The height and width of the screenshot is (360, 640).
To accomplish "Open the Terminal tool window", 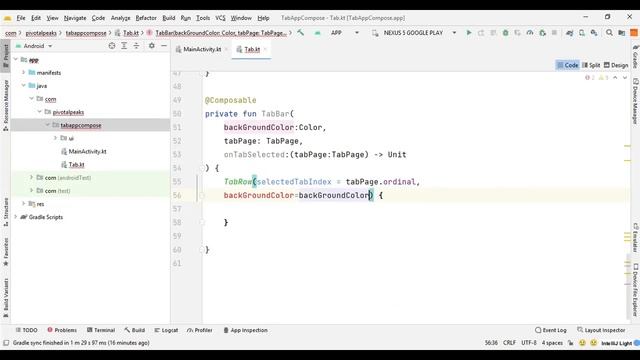I will pos(101,330).
